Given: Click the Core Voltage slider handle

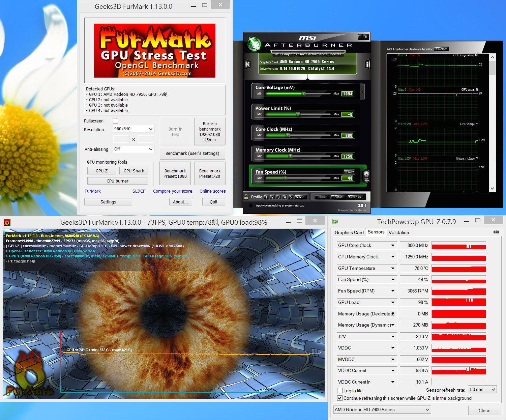Looking at the screenshot, I should tap(304, 94).
